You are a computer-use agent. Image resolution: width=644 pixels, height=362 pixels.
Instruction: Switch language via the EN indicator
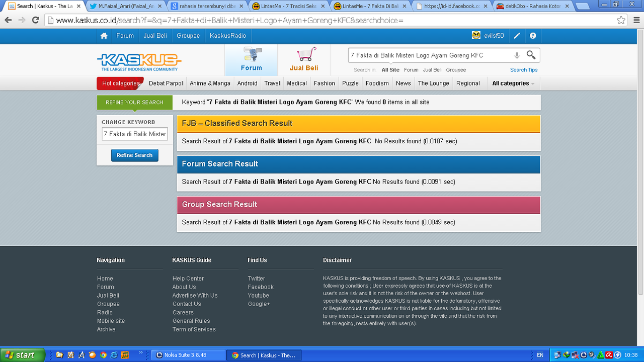[540, 355]
